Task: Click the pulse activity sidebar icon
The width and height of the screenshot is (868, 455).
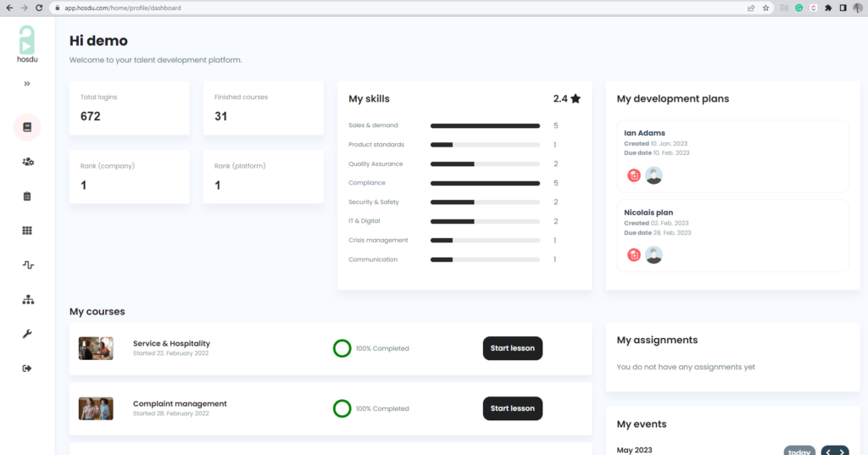Action: 27,265
